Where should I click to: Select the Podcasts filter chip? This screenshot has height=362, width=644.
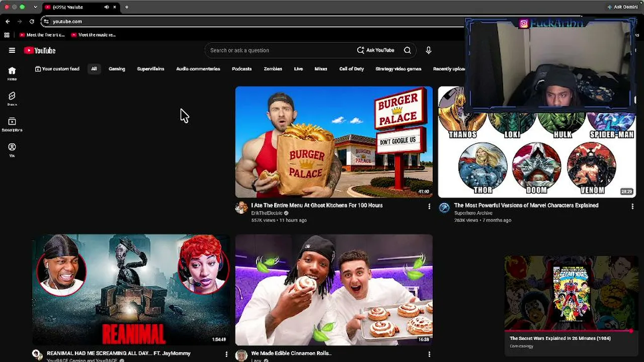tap(242, 69)
